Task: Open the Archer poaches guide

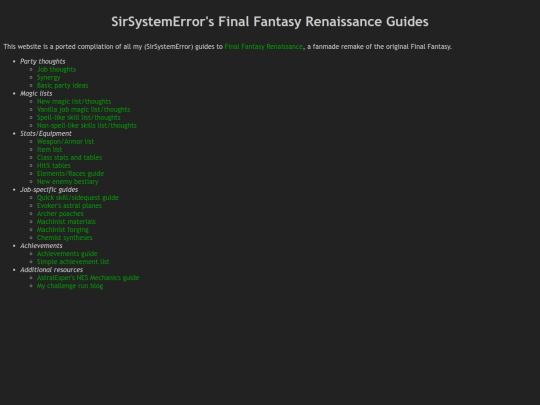Action: pyautogui.click(x=60, y=214)
